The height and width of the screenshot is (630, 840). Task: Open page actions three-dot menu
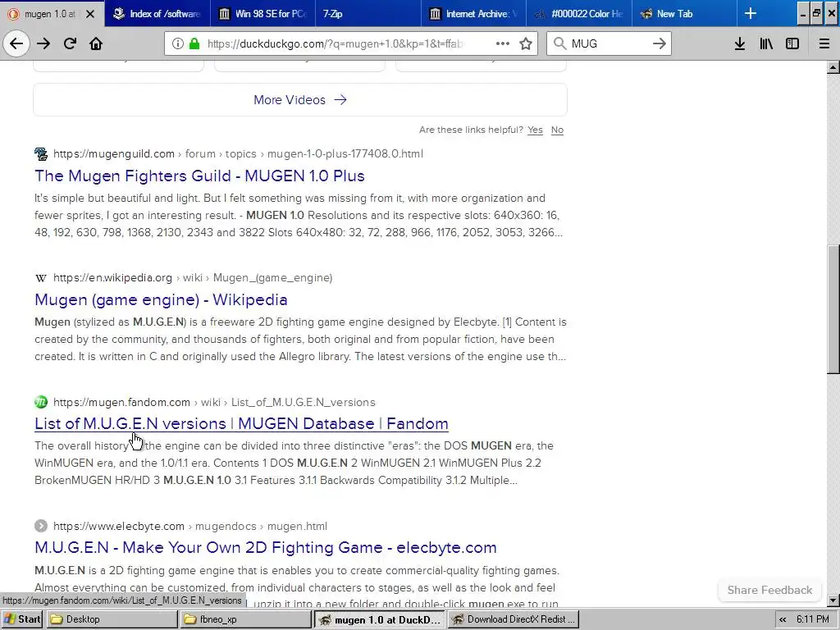pos(503,43)
